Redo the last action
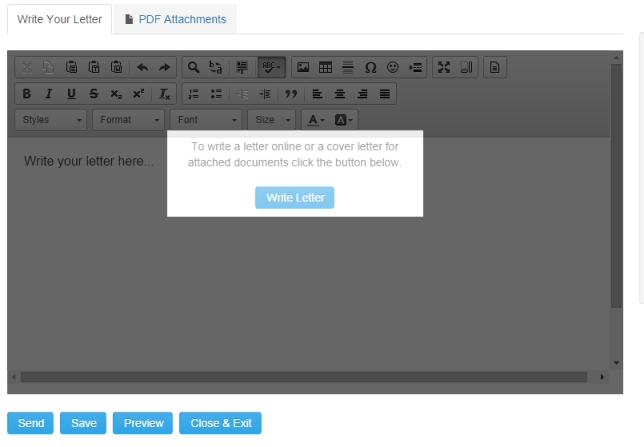The image size is (644, 447). click(165, 67)
